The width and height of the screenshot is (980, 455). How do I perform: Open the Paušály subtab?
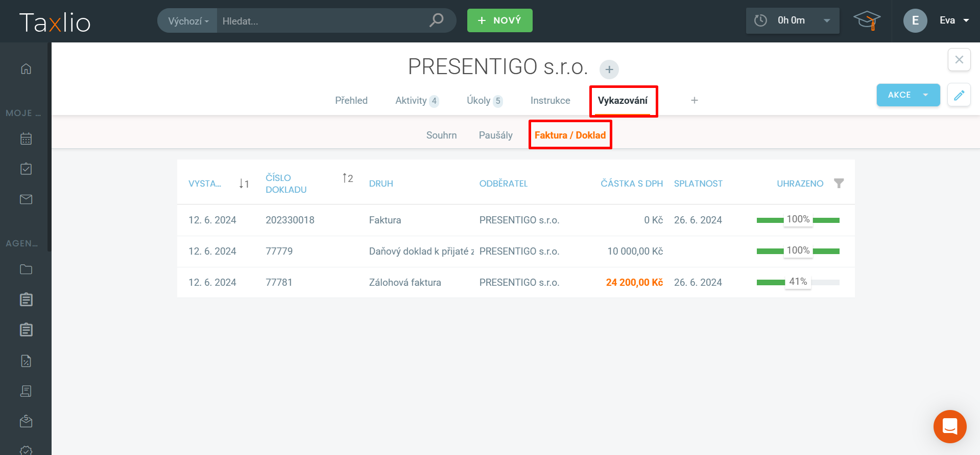(x=496, y=135)
